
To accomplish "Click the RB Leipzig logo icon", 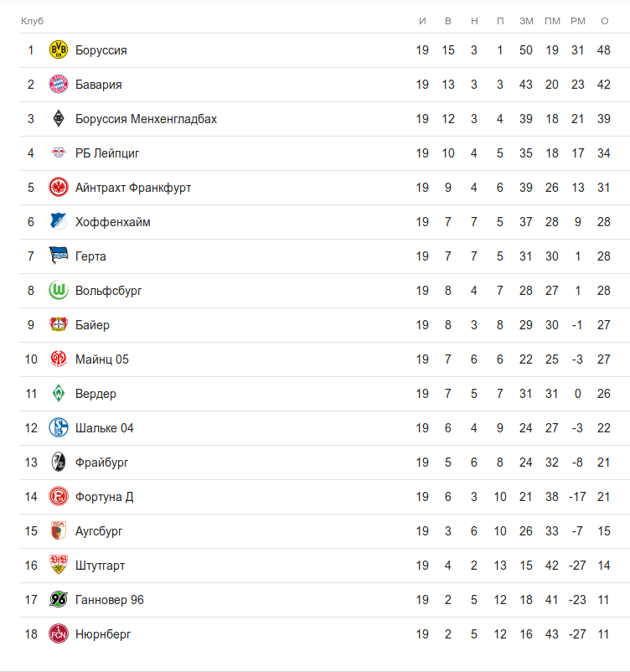I will click(x=59, y=153).
